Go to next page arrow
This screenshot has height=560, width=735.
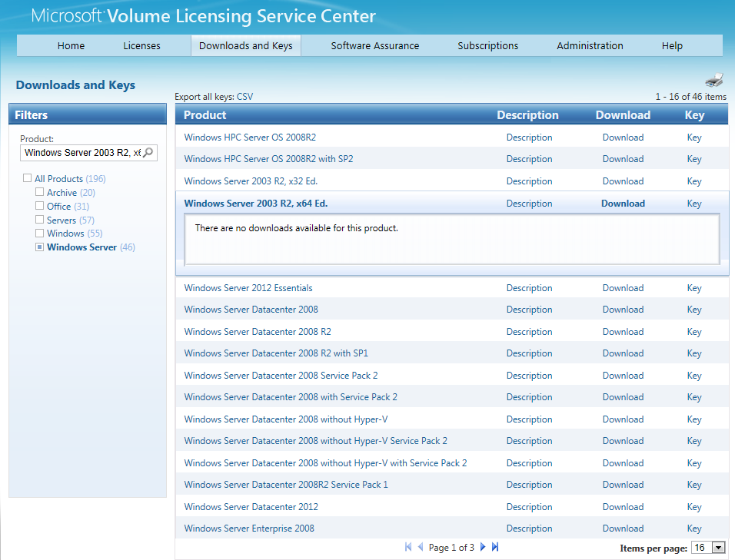(483, 547)
